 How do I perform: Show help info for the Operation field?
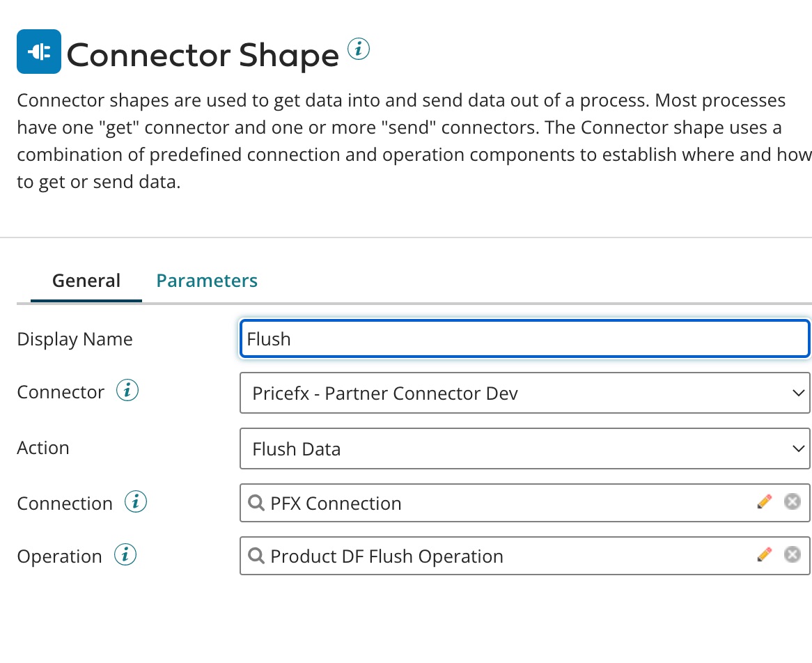(125, 555)
